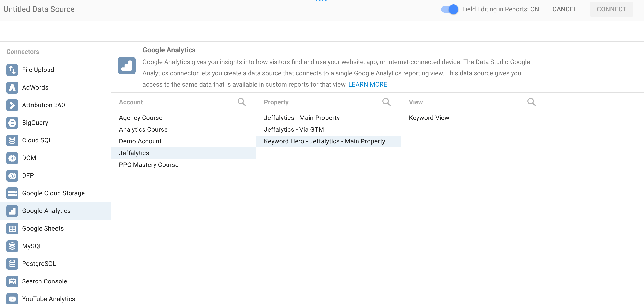Click the Google Cloud Storage icon
Image resolution: width=644 pixels, height=304 pixels.
[12, 193]
